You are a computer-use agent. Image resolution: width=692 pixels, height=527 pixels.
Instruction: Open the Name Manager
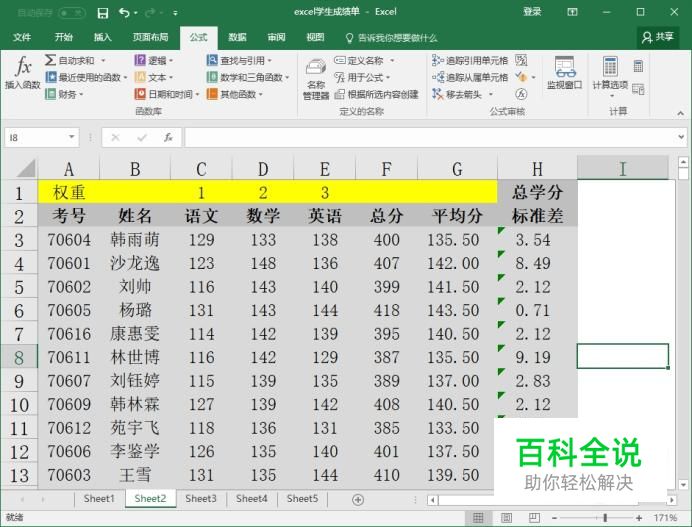pyautogui.click(x=316, y=79)
